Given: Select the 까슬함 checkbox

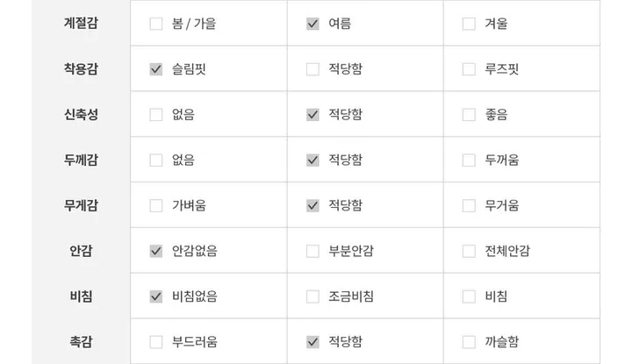Looking at the screenshot, I should 469,342.
